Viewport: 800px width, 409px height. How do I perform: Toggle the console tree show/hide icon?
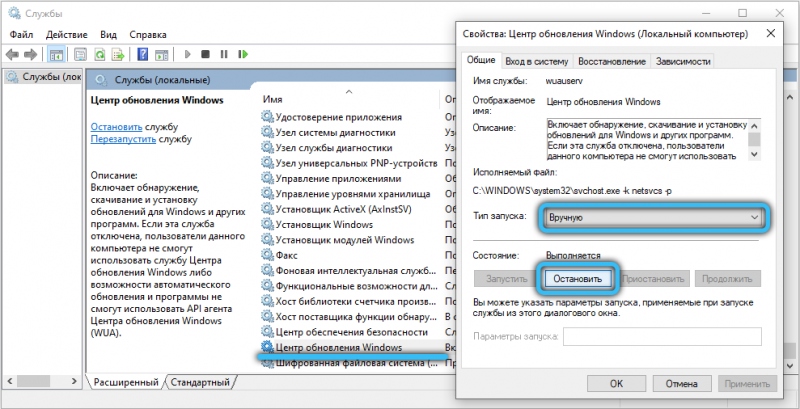tap(56, 54)
